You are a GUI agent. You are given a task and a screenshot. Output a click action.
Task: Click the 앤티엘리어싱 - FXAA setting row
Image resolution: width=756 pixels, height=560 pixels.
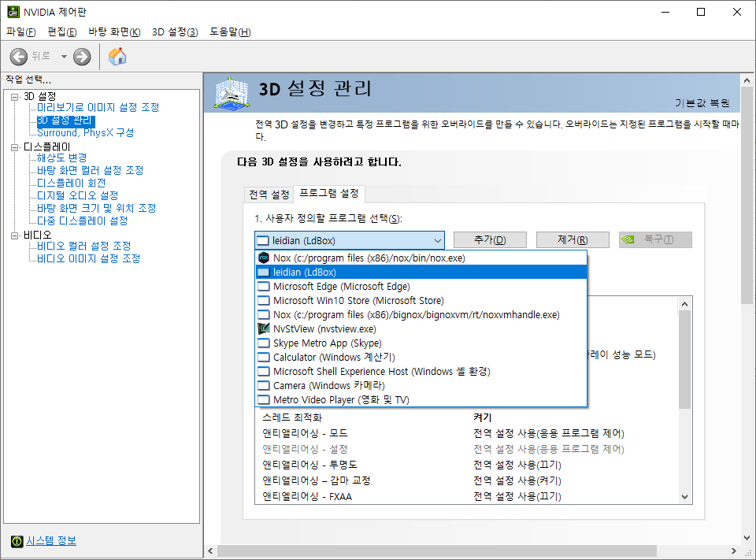tap(466, 496)
